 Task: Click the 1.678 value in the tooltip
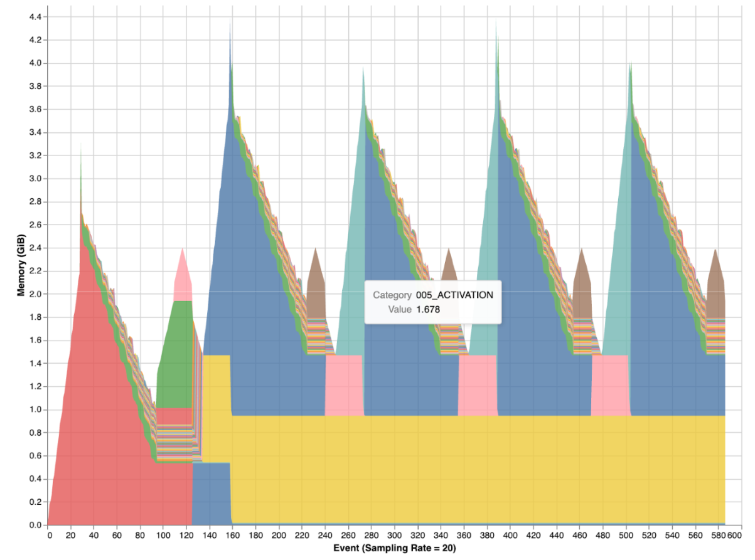(x=429, y=309)
